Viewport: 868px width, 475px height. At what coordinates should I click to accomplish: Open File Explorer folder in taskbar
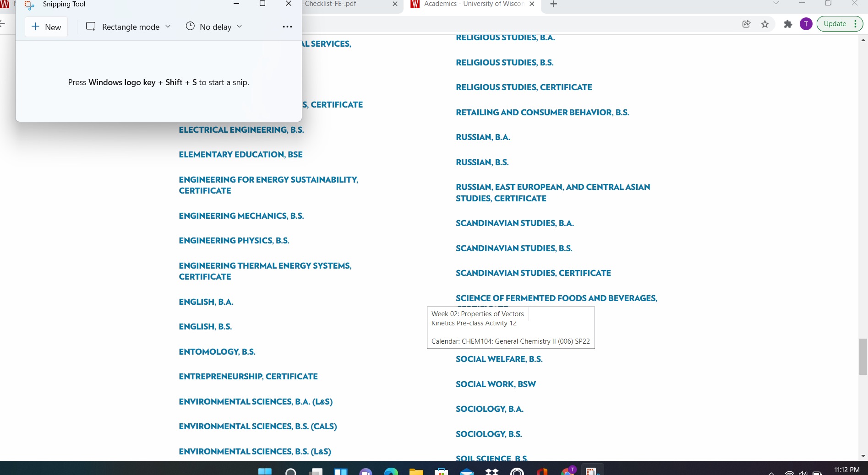[x=416, y=471]
